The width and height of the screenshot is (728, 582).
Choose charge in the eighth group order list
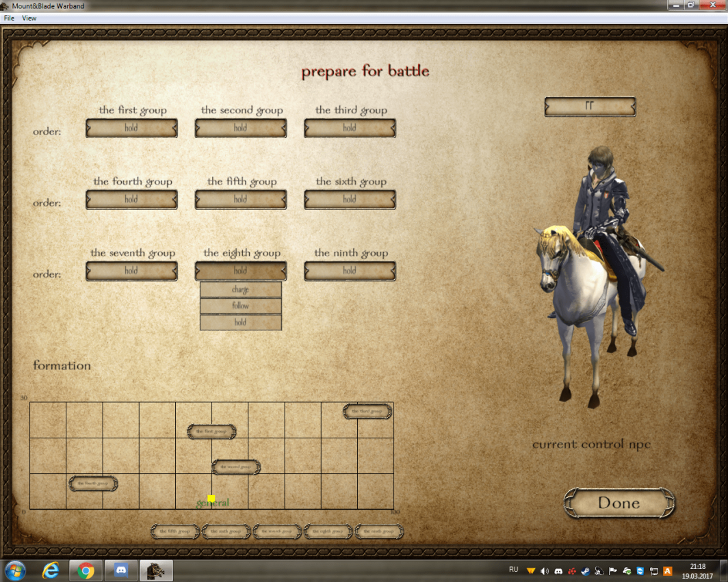(240, 290)
